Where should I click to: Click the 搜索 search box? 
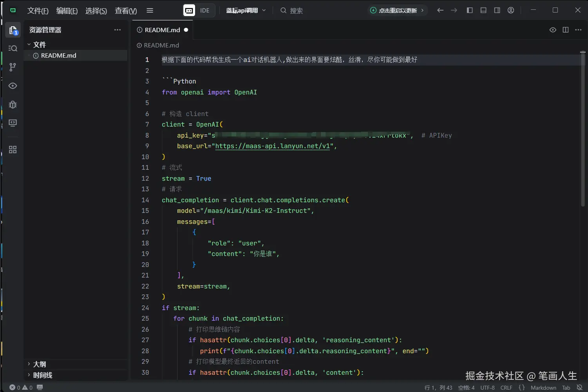pos(296,11)
